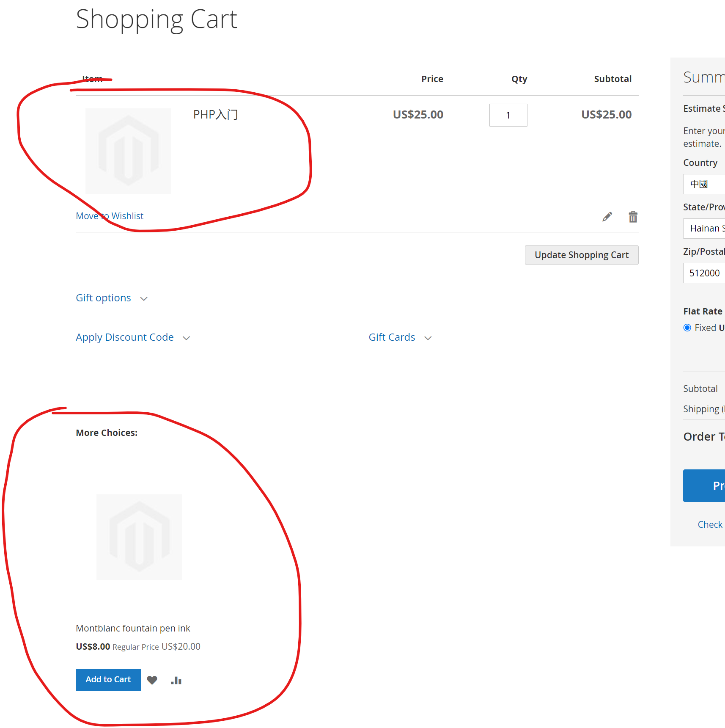Click the US$25.00 subtotal value

606,115
